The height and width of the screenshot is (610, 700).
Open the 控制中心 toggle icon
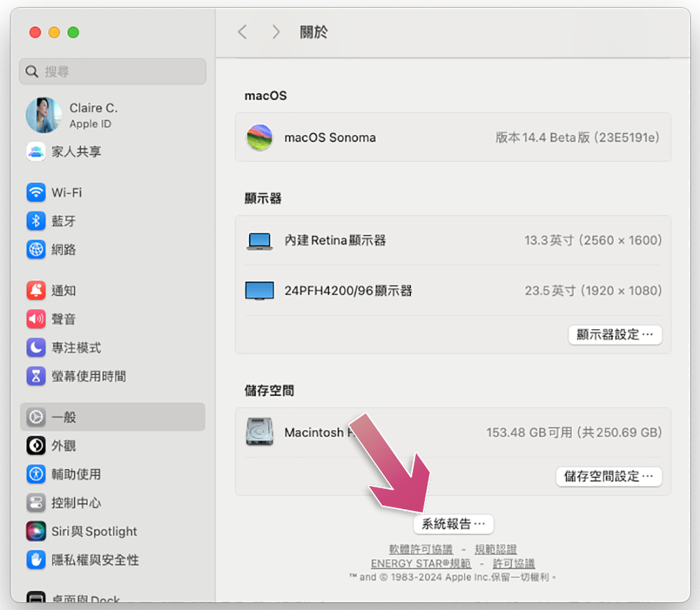[x=36, y=503]
